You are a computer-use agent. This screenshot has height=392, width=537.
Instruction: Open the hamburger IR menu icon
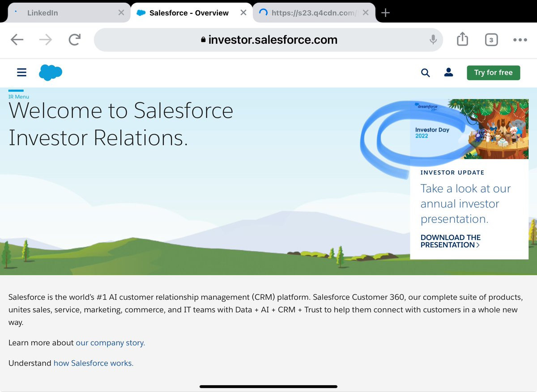(21, 72)
